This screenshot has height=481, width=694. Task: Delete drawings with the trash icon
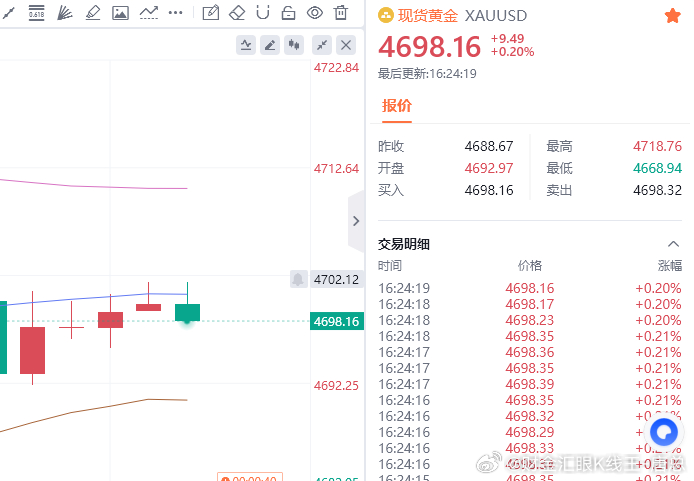click(x=341, y=13)
